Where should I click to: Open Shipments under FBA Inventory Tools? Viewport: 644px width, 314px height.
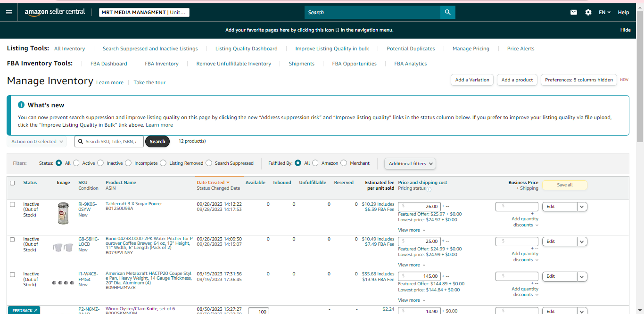pyautogui.click(x=302, y=64)
